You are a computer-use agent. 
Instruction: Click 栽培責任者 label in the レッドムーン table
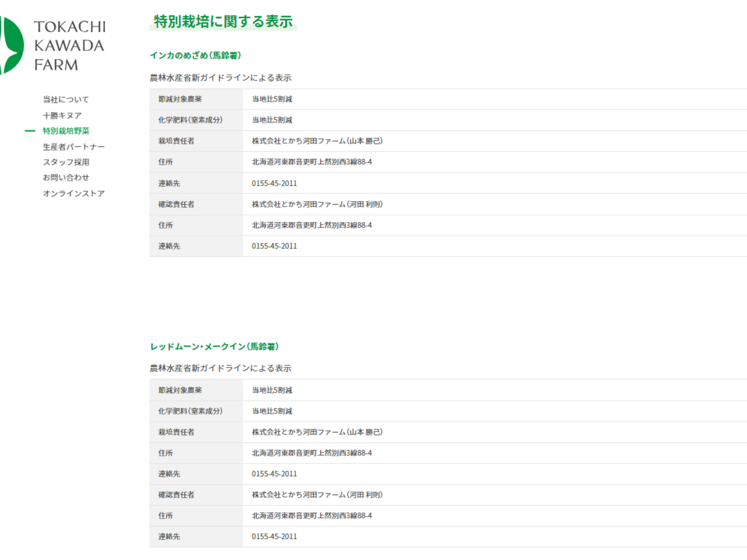pos(176,432)
